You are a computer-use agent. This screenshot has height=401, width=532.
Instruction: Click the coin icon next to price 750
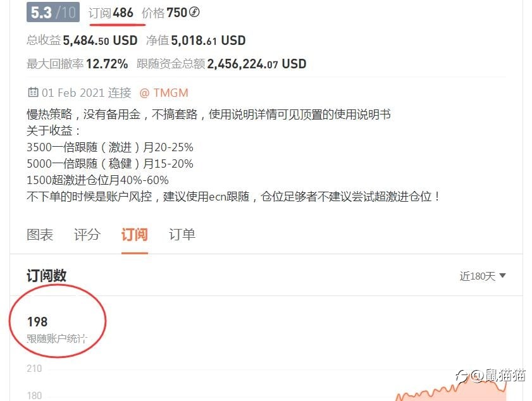click(194, 12)
